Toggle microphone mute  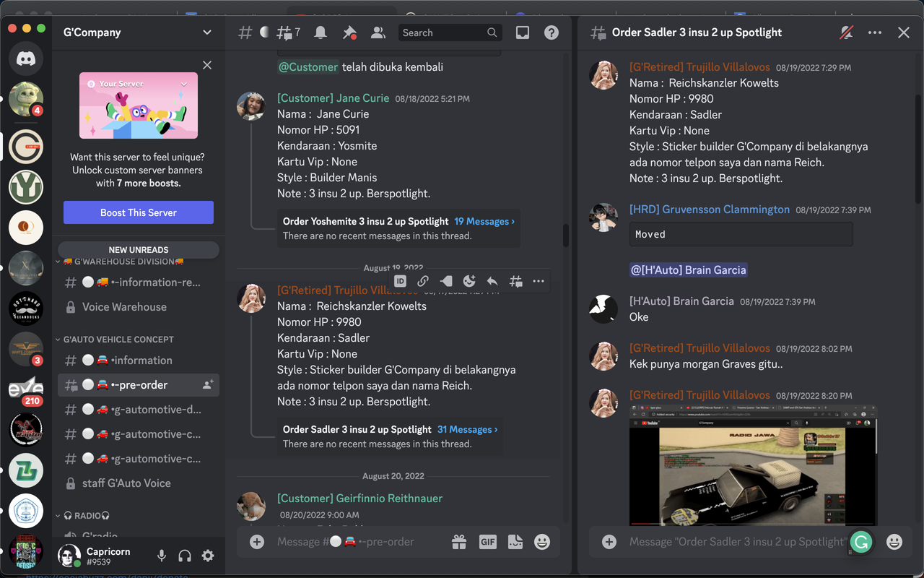pyautogui.click(x=162, y=556)
